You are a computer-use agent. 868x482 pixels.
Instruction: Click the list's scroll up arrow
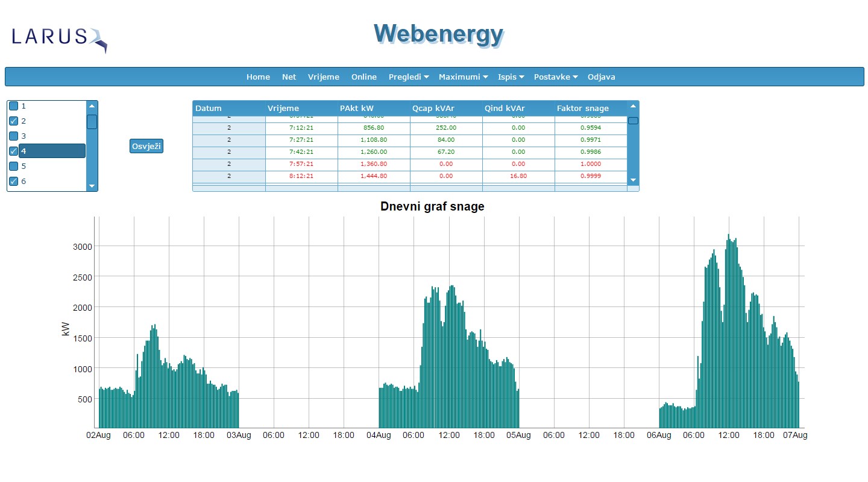tap(92, 106)
